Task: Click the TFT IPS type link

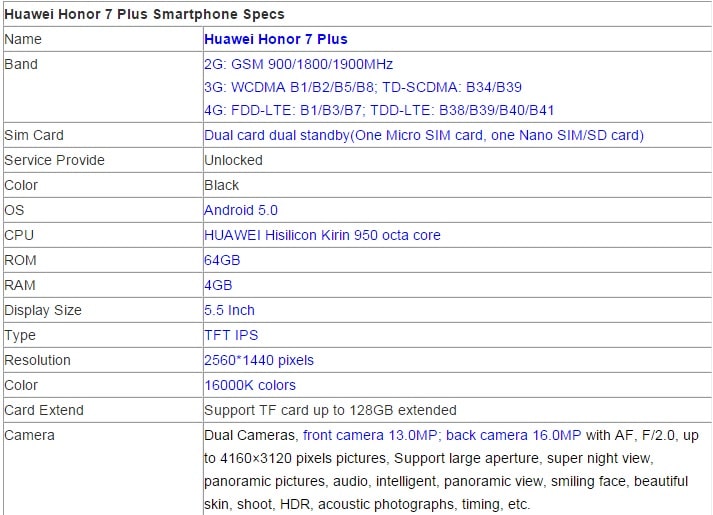Action: 231,335
